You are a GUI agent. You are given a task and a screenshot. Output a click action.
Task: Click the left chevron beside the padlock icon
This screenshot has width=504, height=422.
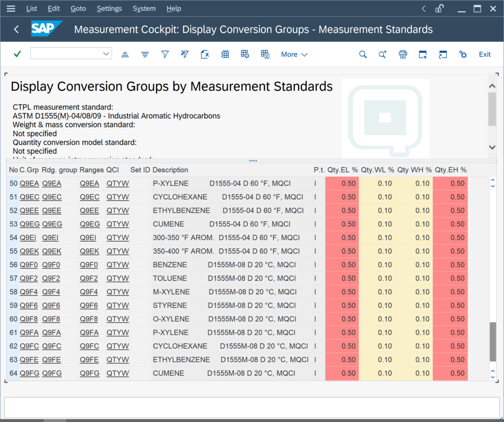click(x=424, y=9)
